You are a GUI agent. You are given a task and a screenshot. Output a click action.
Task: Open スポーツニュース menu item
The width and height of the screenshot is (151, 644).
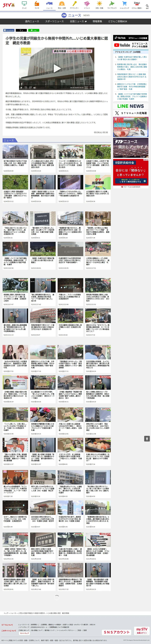pos(54,21)
